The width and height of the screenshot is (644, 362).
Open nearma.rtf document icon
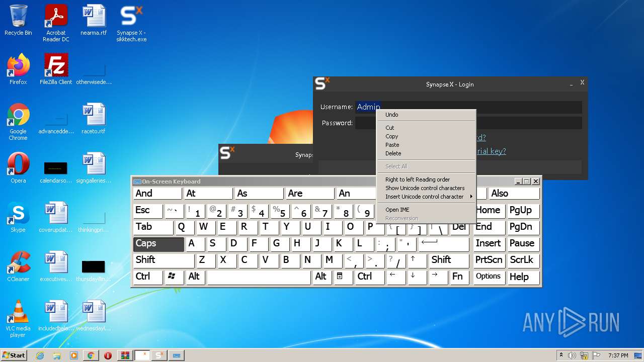tap(94, 20)
